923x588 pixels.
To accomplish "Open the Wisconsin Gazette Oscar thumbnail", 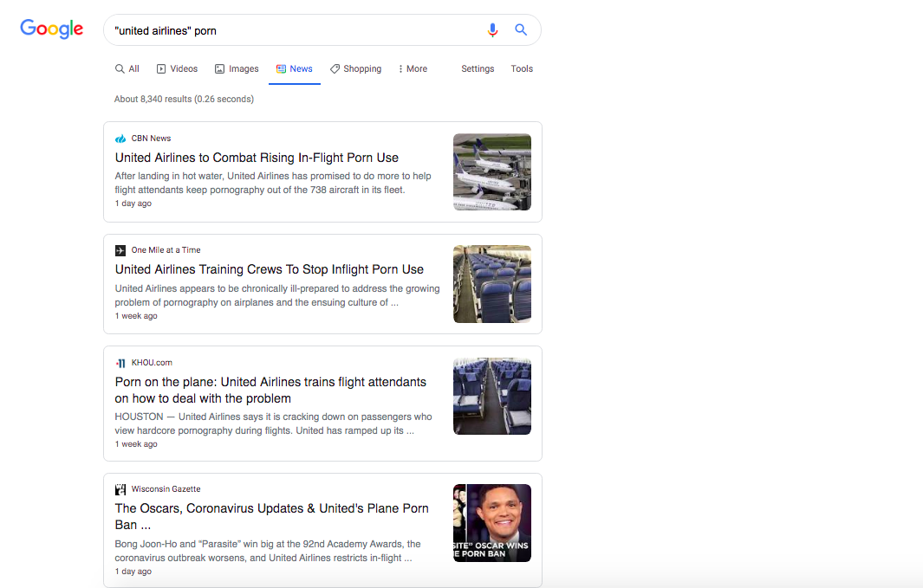I will [x=492, y=523].
